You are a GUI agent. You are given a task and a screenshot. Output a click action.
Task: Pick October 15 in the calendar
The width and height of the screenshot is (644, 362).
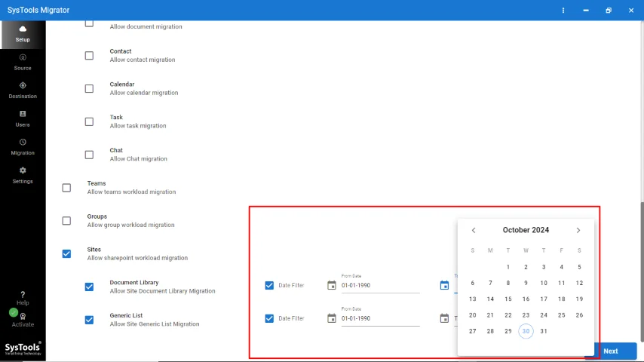click(508, 299)
